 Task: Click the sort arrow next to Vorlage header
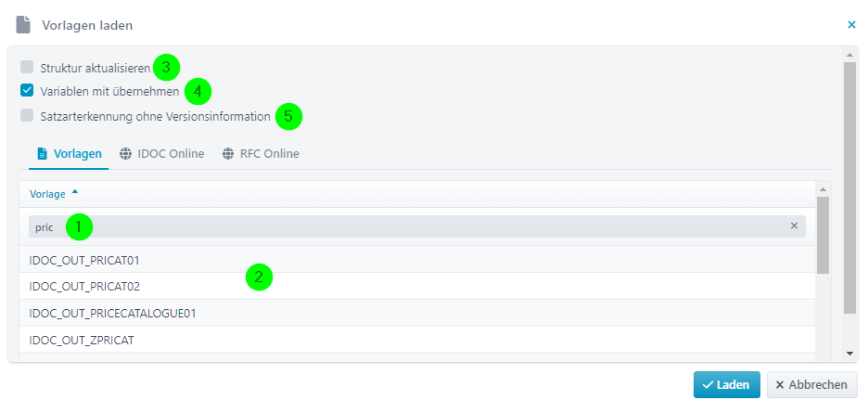[x=75, y=192]
